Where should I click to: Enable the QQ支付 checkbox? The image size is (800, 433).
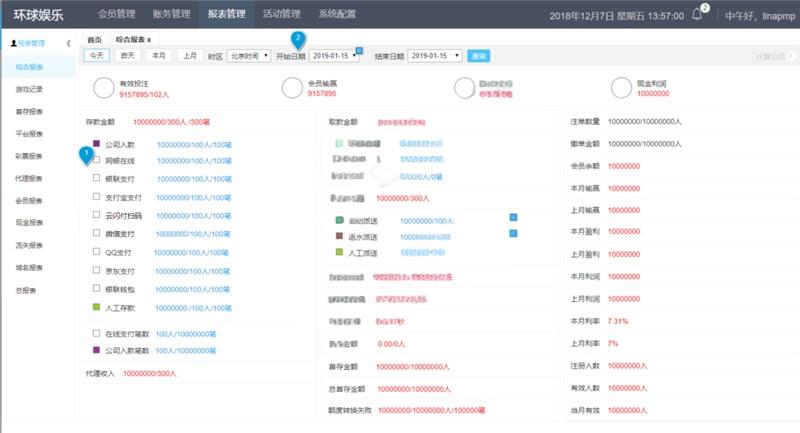pyautogui.click(x=96, y=251)
